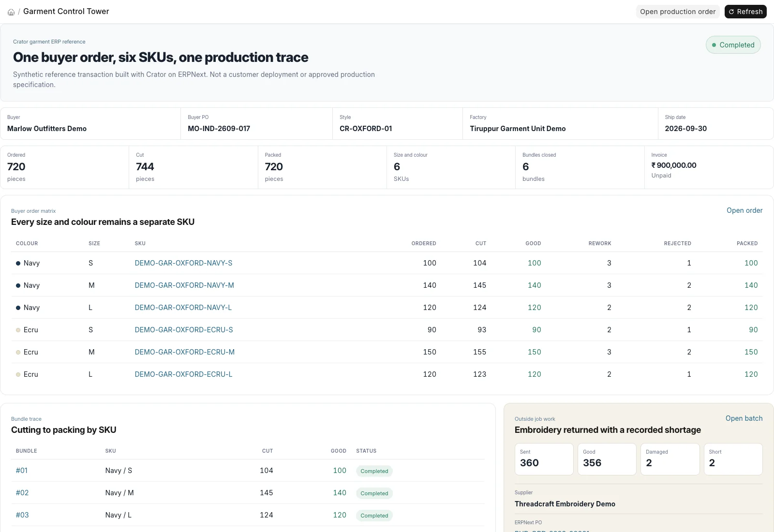This screenshot has width=774, height=532.
Task: Click good quantity 90 in Ecru S row
Action: tap(537, 330)
